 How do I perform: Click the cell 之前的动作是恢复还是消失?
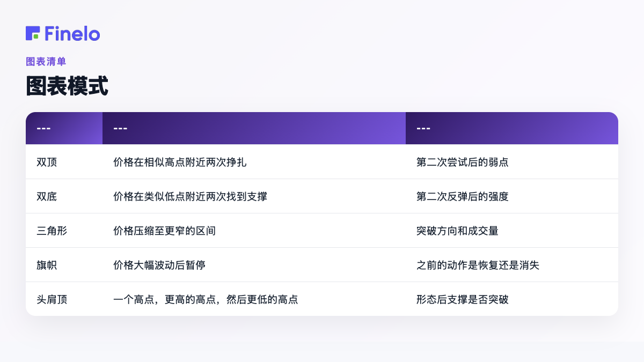[478, 265]
